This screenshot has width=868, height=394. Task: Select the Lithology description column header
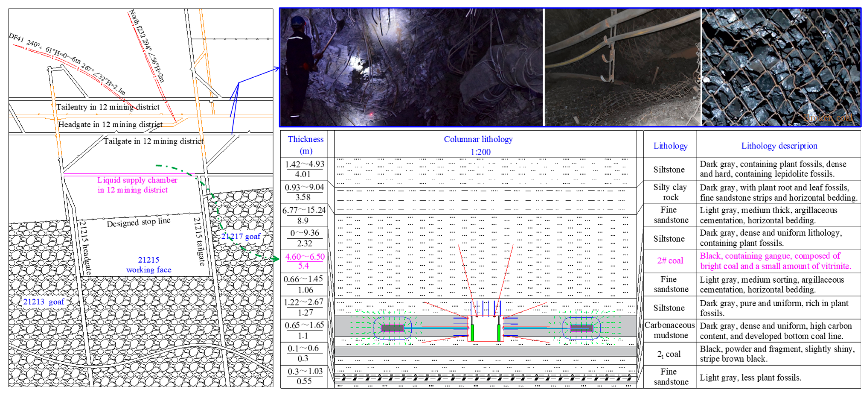coord(779,146)
